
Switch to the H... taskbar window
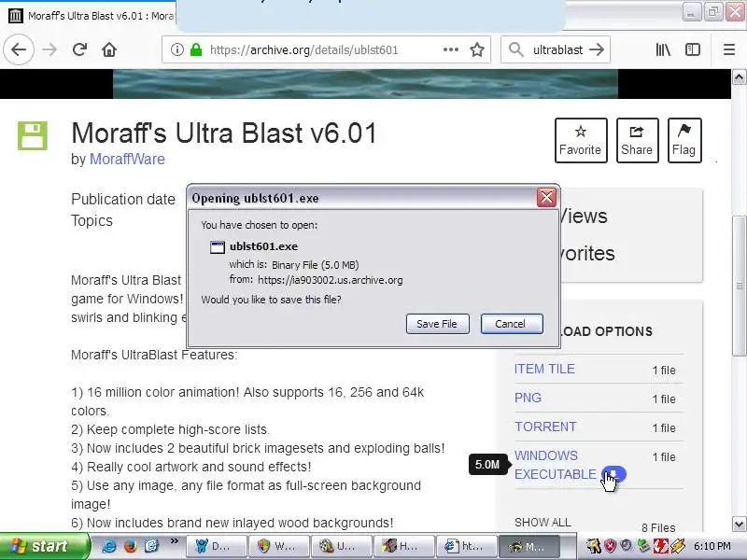[x=404, y=546]
